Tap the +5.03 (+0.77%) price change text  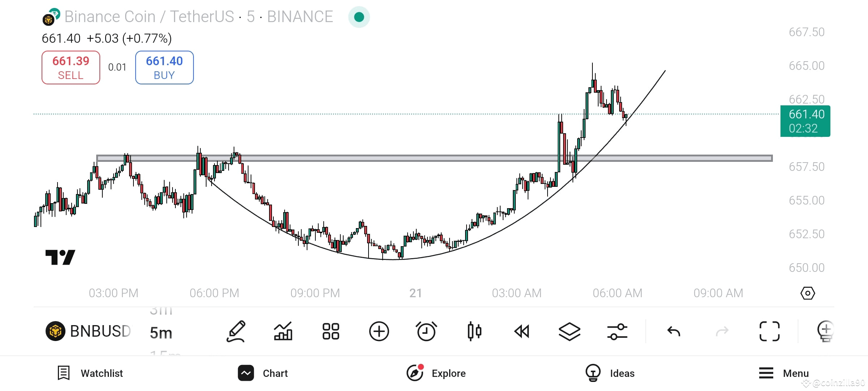tap(129, 38)
